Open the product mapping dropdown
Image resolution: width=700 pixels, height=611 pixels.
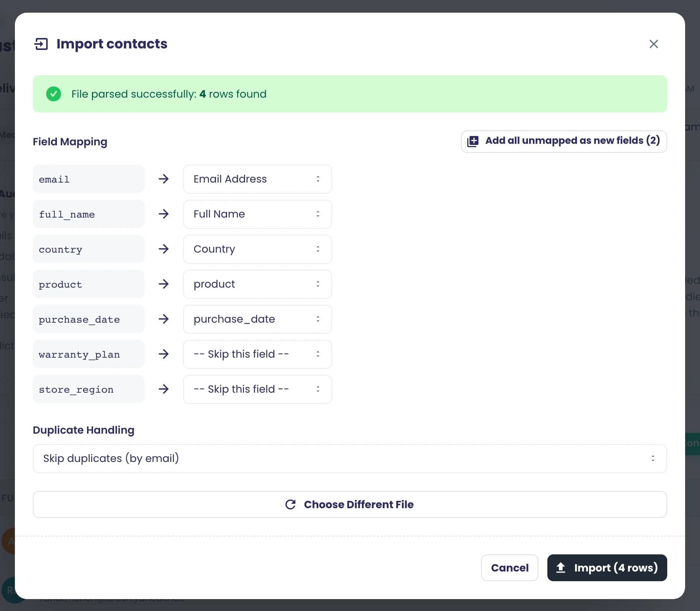click(x=257, y=284)
